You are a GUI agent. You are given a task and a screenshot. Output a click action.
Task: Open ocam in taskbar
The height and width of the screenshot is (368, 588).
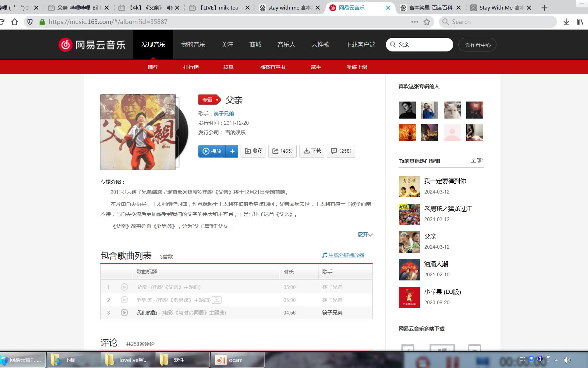click(x=238, y=360)
